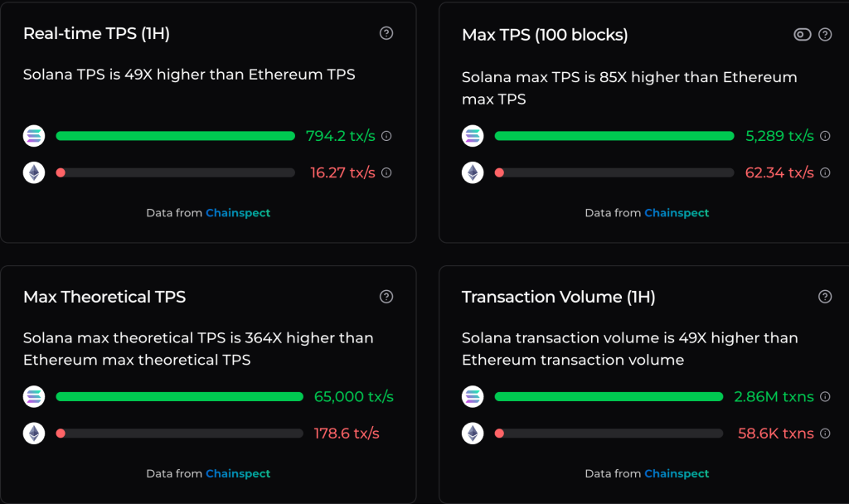The image size is (849, 504).
Task: Click the info icon beside 58.6K txns
Action: point(825,433)
